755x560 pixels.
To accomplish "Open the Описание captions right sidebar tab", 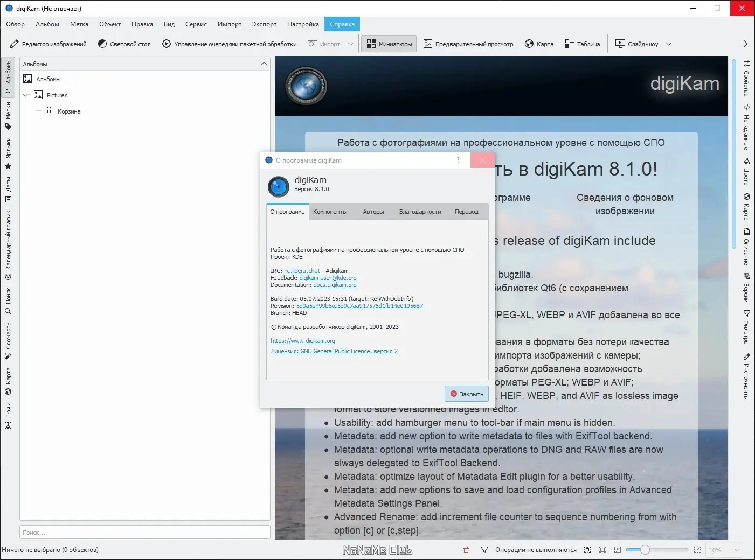I will (x=746, y=247).
